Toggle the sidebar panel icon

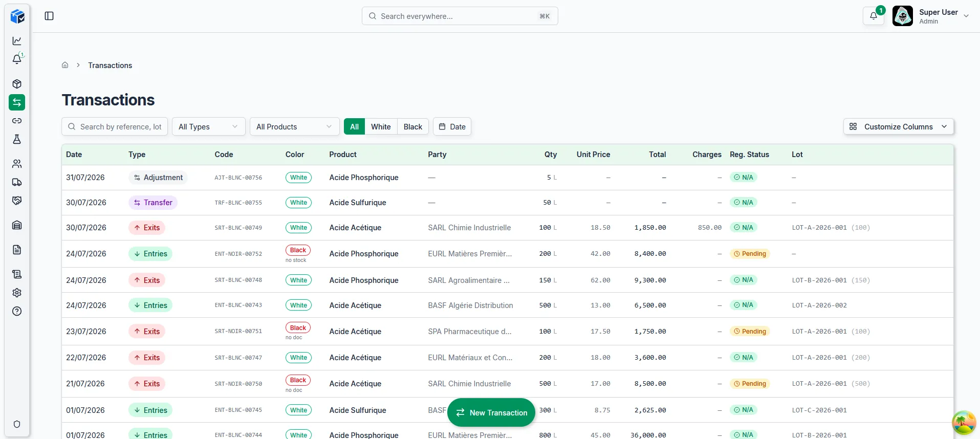(x=49, y=16)
